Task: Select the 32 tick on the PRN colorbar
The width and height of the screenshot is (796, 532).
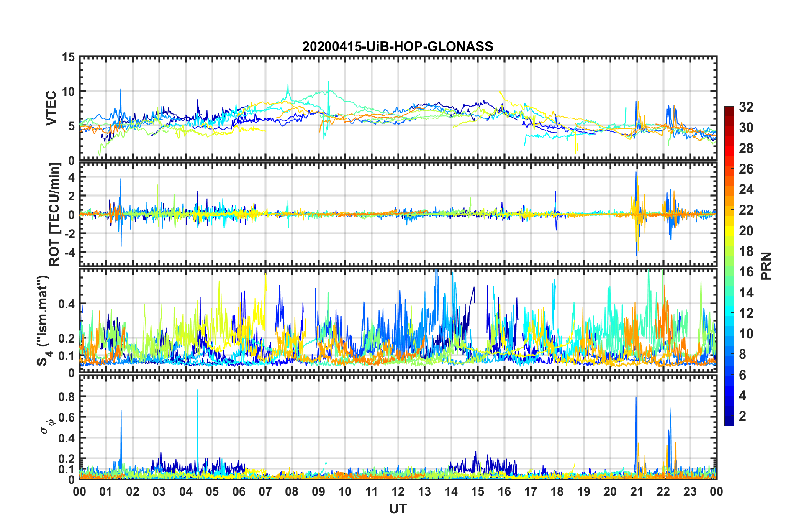Action: point(746,107)
